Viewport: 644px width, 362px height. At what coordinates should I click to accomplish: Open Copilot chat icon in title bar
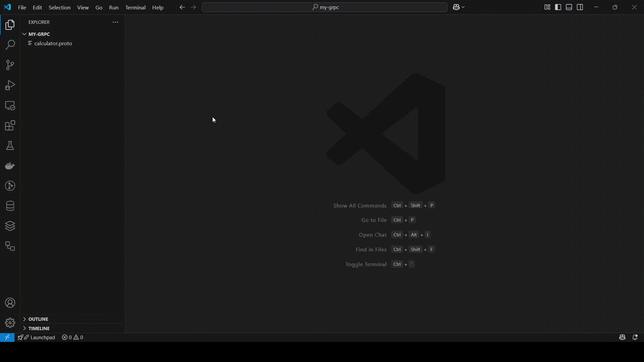click(x=456, y=7)
